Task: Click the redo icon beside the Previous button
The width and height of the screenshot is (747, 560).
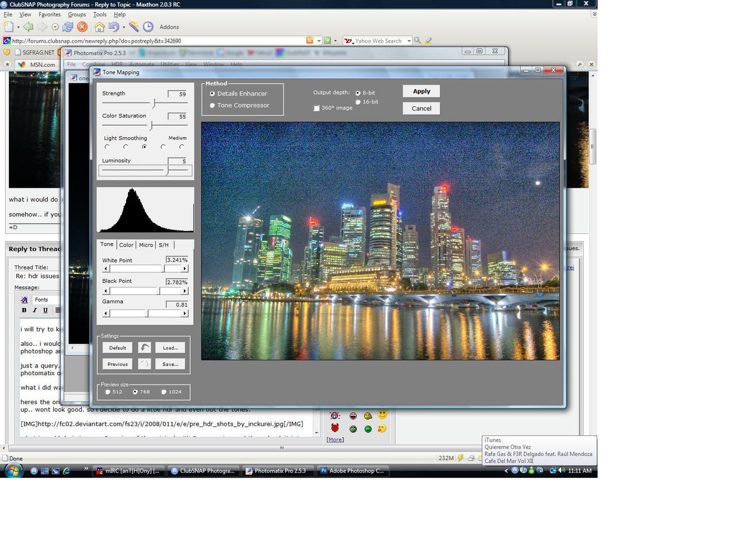Action: click(144, 364)
